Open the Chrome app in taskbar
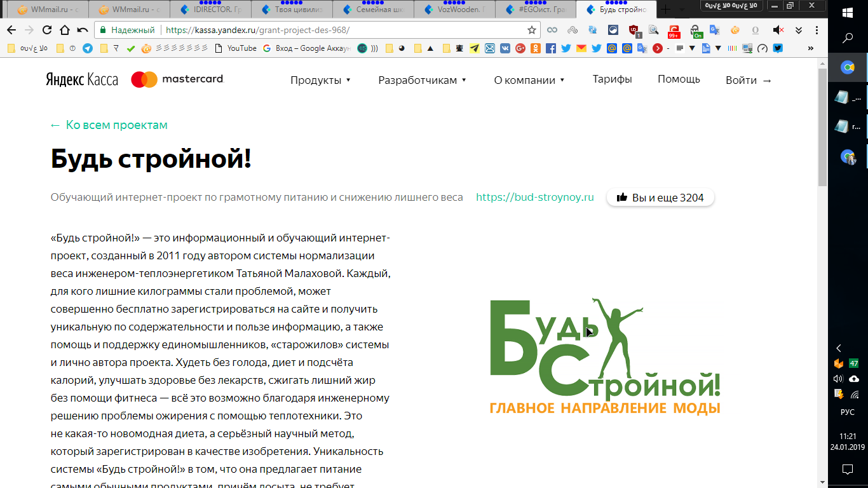The image size is (868, 488). [x=847, y=67]
